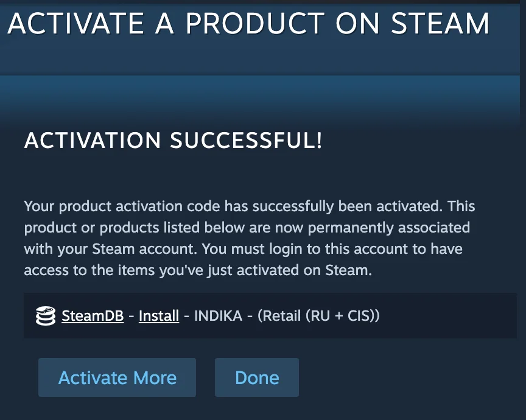Click the Activate More button
Viewport: 526px width, 420px height.
pyautogui.click(x=117, y=377)
